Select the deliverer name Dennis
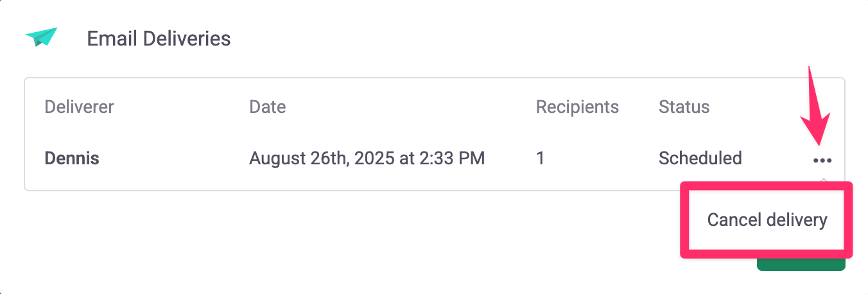 tap(72, 158)
